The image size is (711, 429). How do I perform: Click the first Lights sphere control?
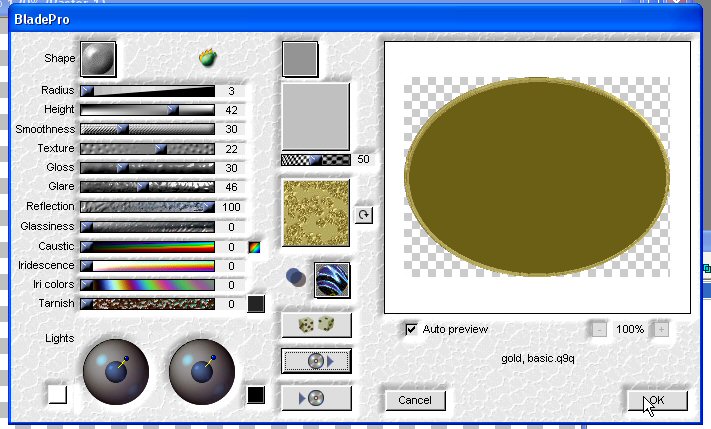tap(116, 372)
